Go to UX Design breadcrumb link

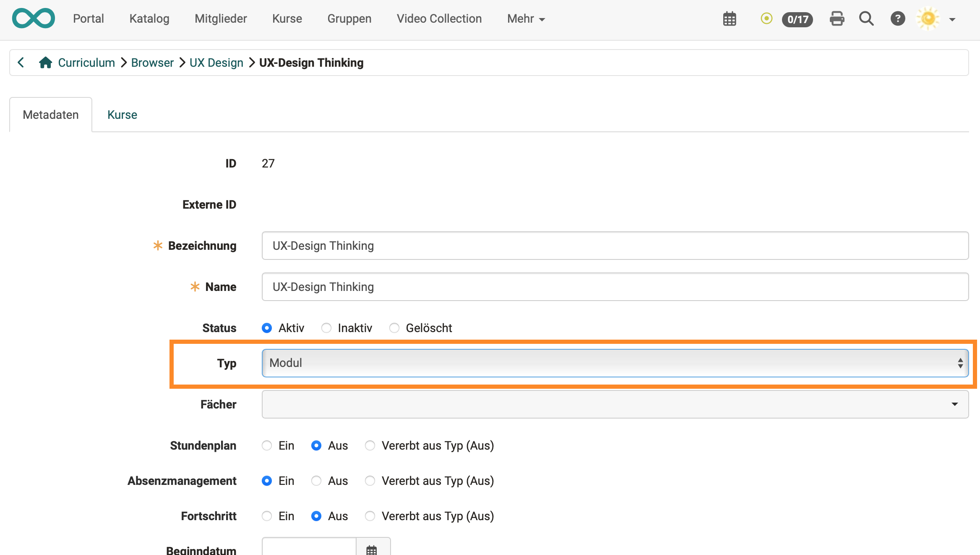point(216,63)
